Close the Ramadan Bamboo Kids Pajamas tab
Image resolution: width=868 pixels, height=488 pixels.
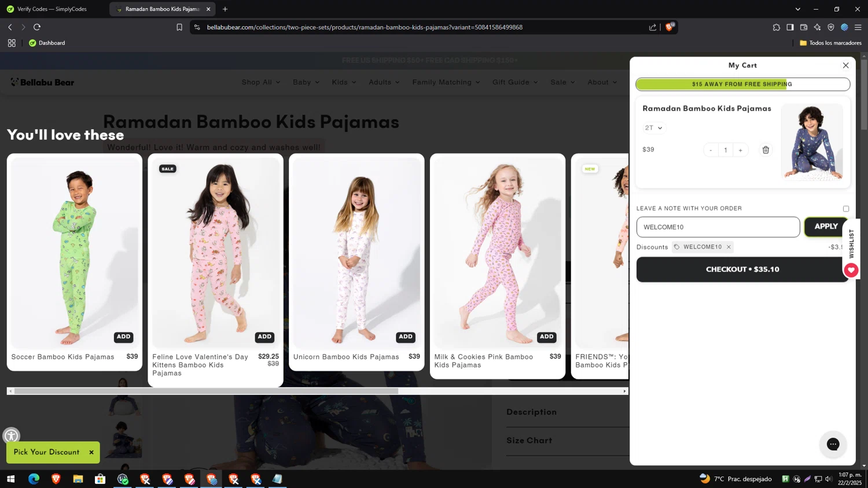pyautogui.click(x=208, y=9)
